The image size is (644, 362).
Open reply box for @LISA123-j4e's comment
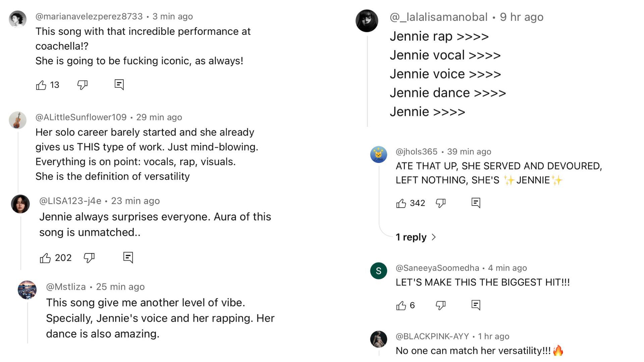128,257
